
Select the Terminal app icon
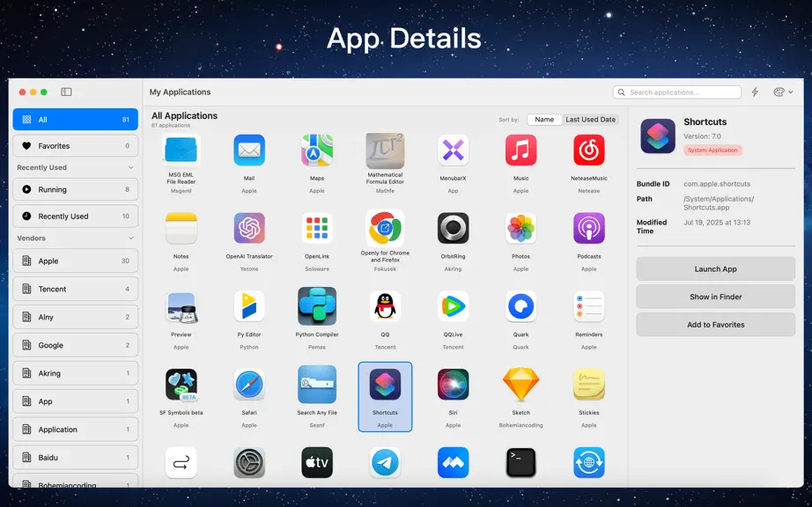point(521,462)
